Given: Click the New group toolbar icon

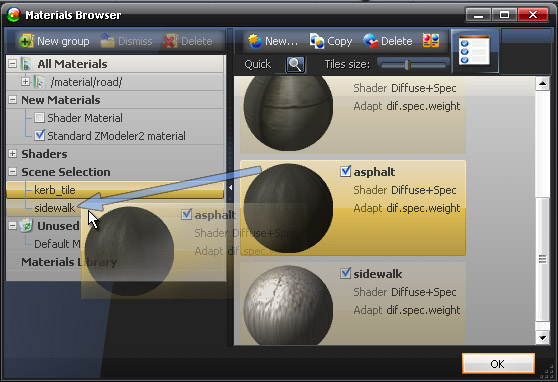Looking at the screenshot, I should click(27, 41).
